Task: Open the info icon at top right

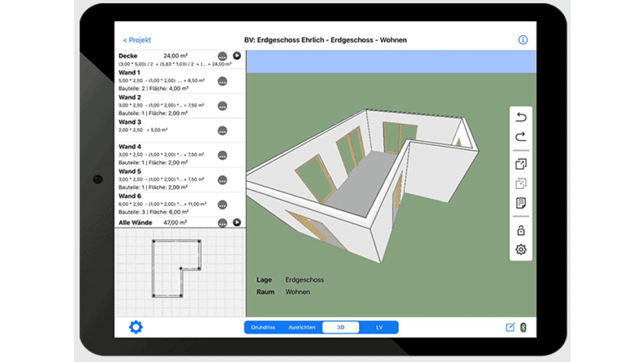Action: 523,40
